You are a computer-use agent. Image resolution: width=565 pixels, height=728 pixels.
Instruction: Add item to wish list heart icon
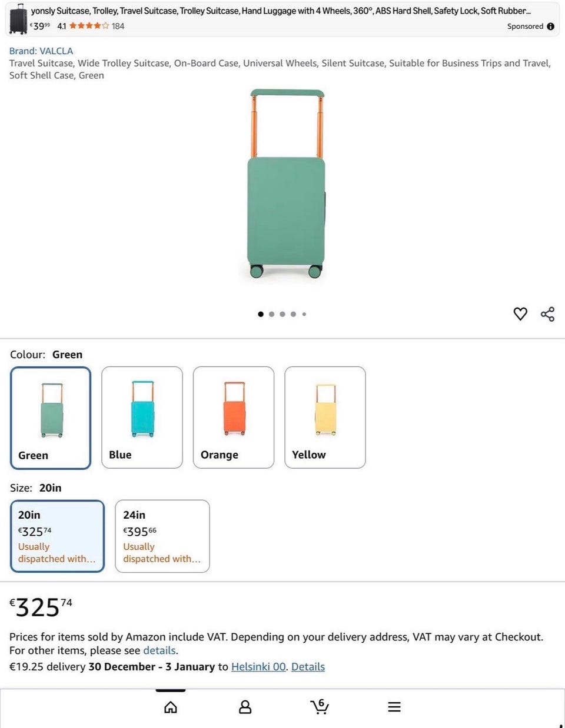click(520, 314)
